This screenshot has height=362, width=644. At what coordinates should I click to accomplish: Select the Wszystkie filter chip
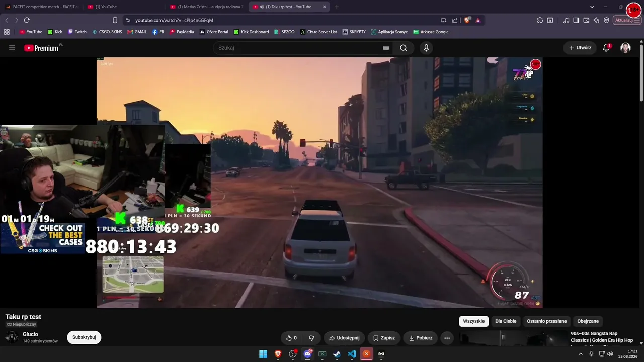click(473, 321)
